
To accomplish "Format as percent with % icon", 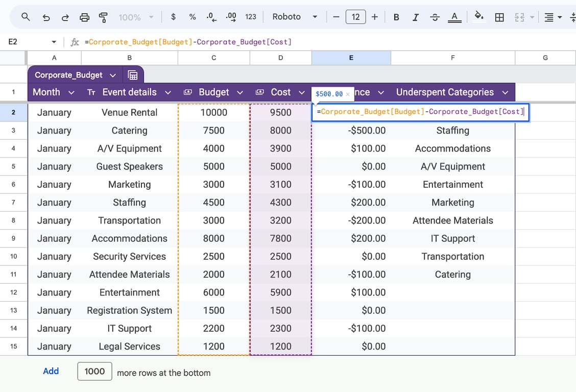I will pyautogui.click(x=192, y=17).
